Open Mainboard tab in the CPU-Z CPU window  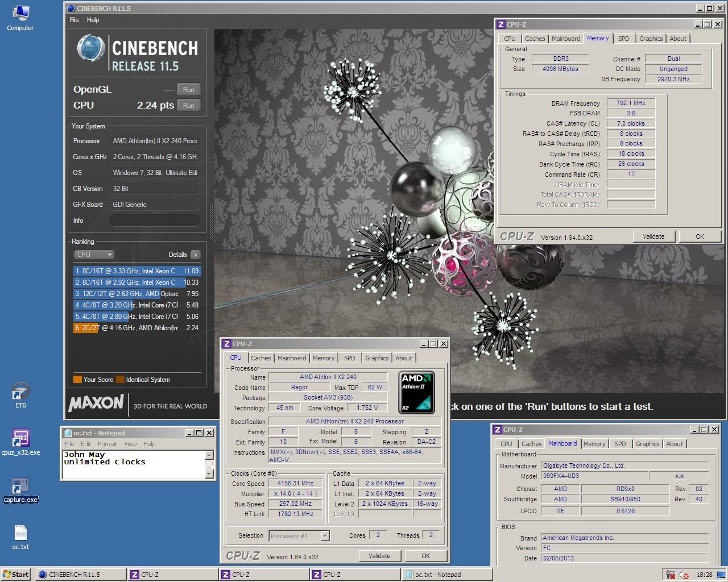pyautogui.click(x=291, y=358)
